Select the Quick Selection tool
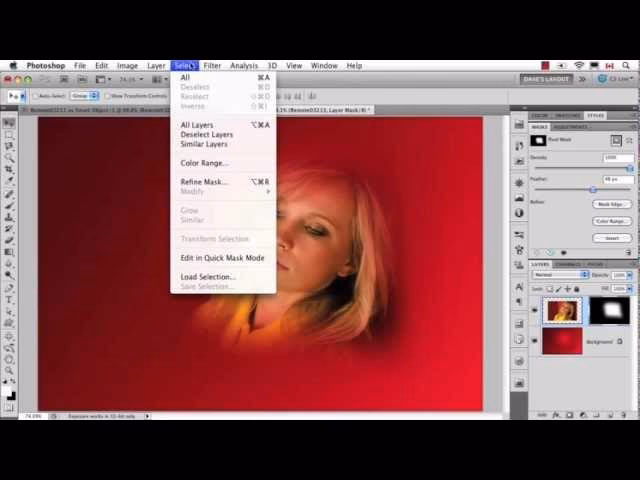Image resolution: width=640 pixels, height=480 pixels. click(x=9, y=158)
